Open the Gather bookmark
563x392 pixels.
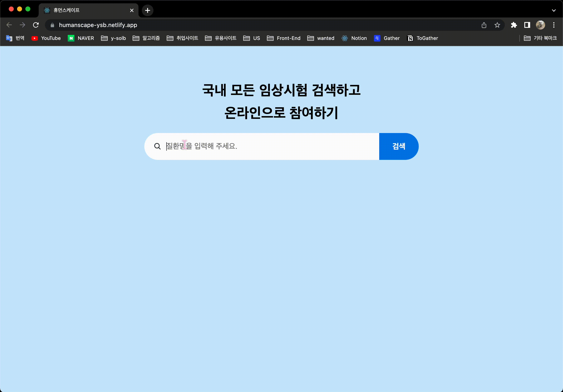(387, 38)
